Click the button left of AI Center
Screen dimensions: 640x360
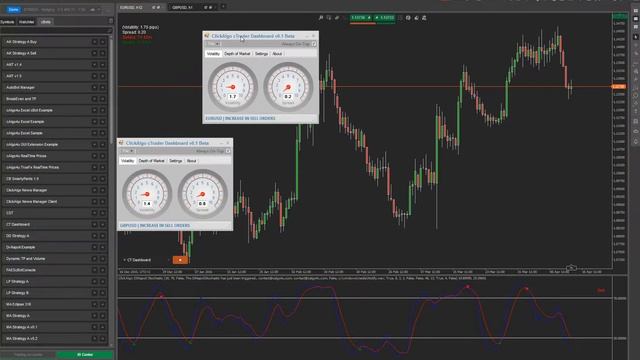[28, 355]
